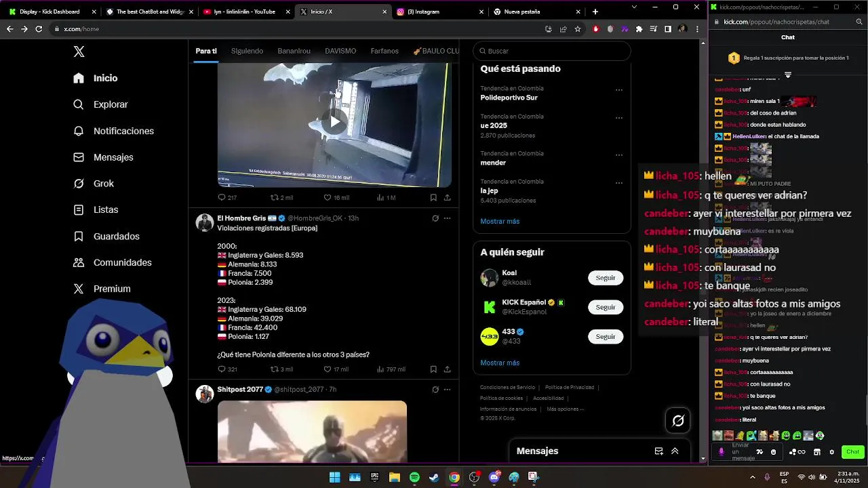868x488 pixels.
Task: Click the Buscar search field
Action: 552,51
